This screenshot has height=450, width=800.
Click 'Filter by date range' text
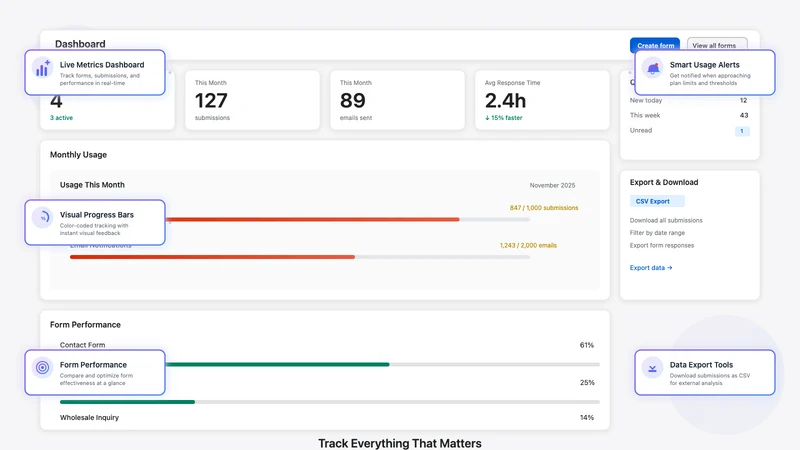[657, 233]
